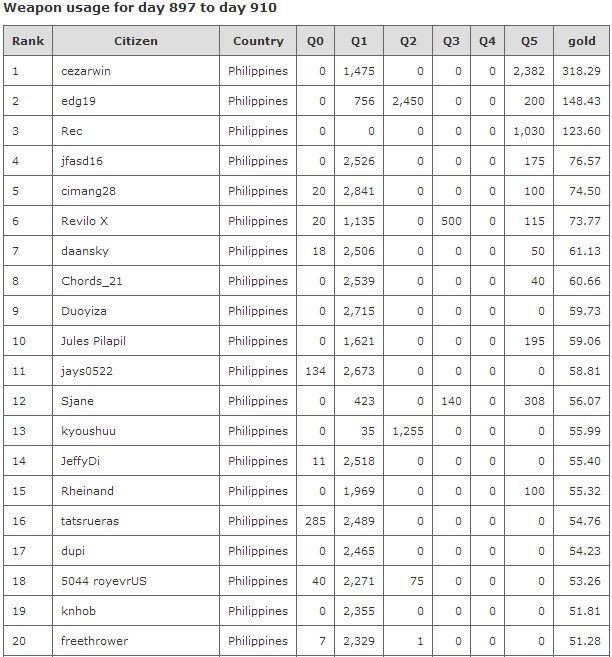
Task: Click the Q5 column header
Action: (x=529, y=41)
